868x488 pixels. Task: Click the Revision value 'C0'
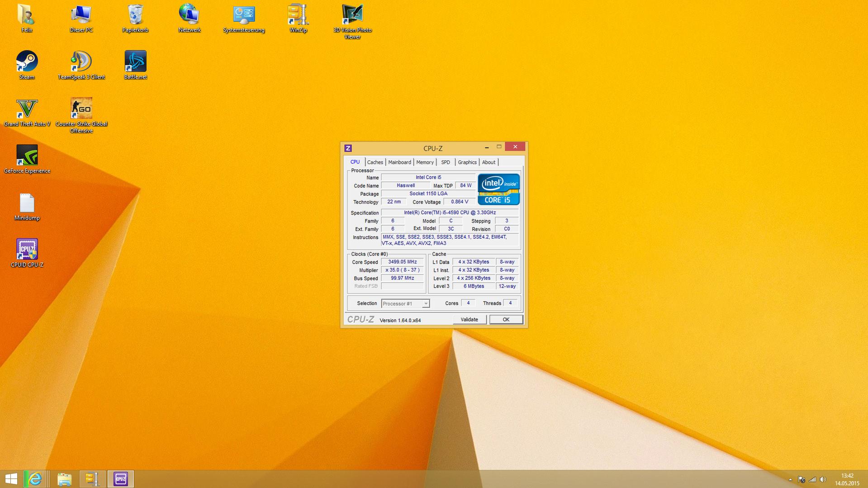tap(507, 229)
